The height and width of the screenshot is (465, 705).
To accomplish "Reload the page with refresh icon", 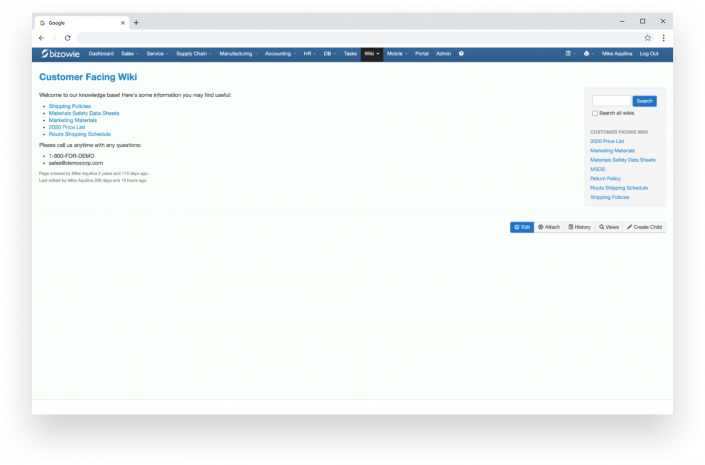I will click(67, 38).
